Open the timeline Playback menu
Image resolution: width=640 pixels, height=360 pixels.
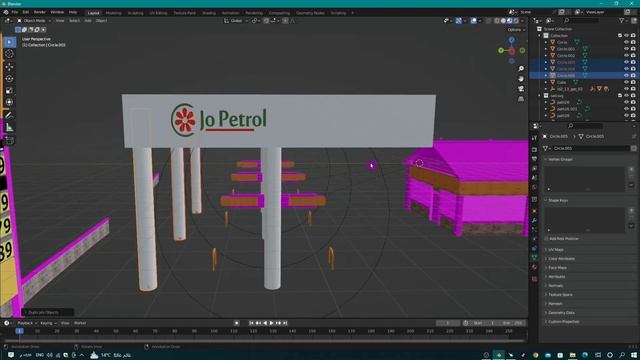click(27, 323)
